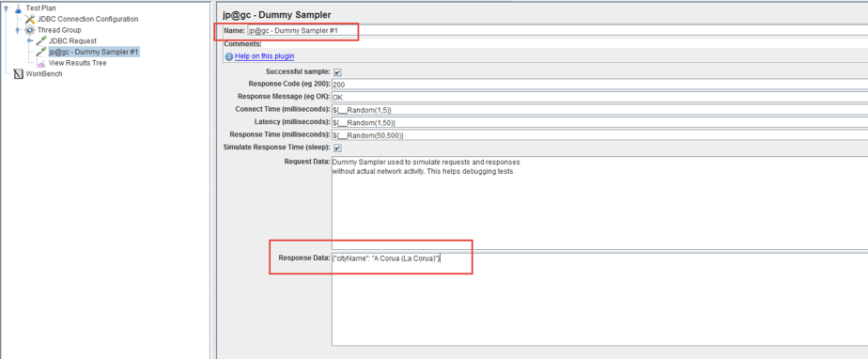Click the help info icon near plugin link
The height and width of the screenshot is (359, 868).
[229, 56]
